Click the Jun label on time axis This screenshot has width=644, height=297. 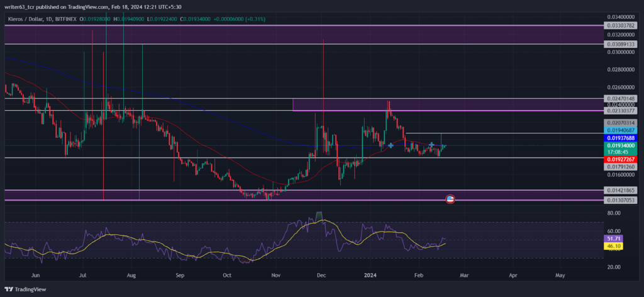(x=36, y=274)
